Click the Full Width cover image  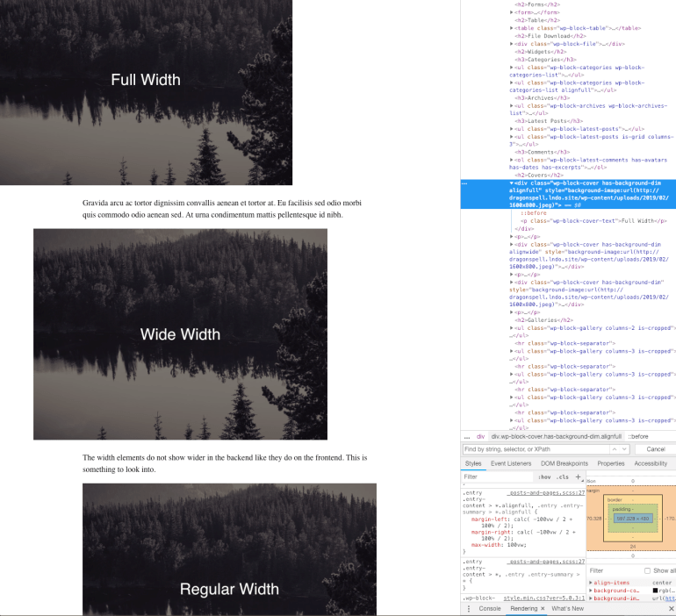[146, 93]
